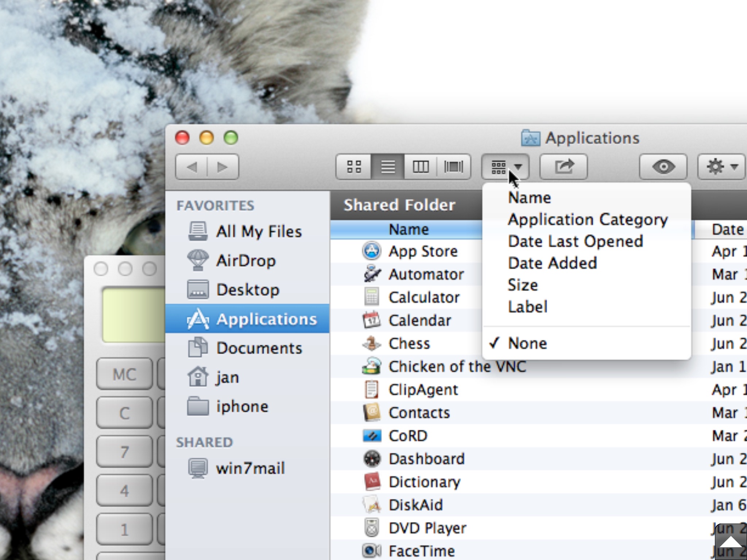747x560 pixels.
Task: Click the Arrange dropdown toolbar button
Action: point(505,167)
